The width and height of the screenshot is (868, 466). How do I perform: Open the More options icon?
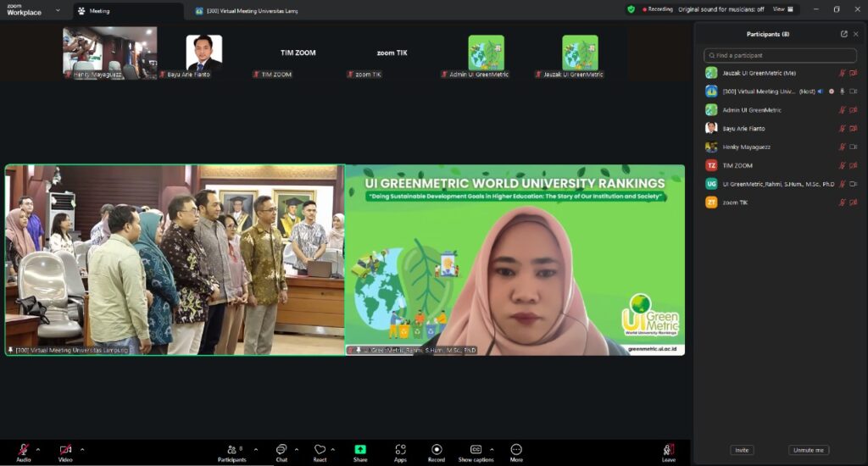(x=516, y=450)
